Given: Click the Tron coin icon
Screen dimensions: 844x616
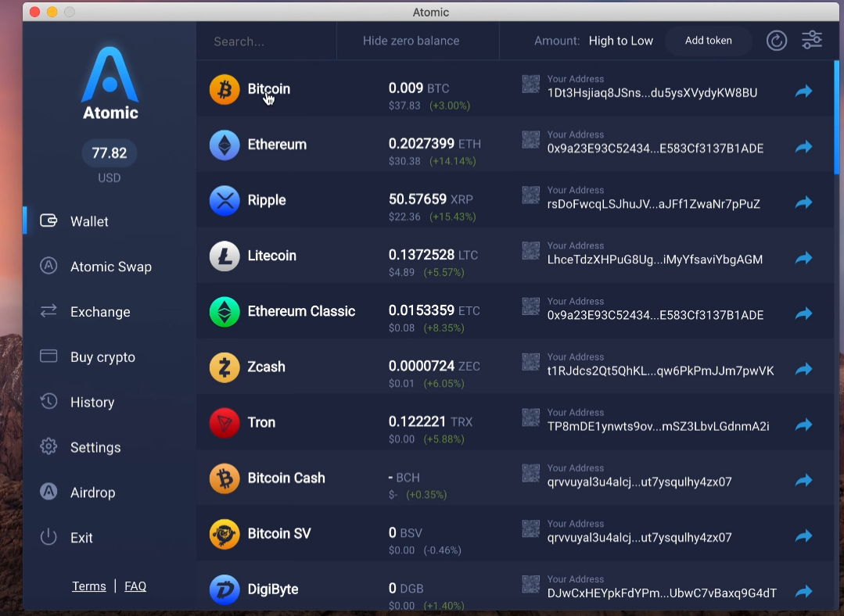Looking at the screenshot, I should (x=224, y=423).
